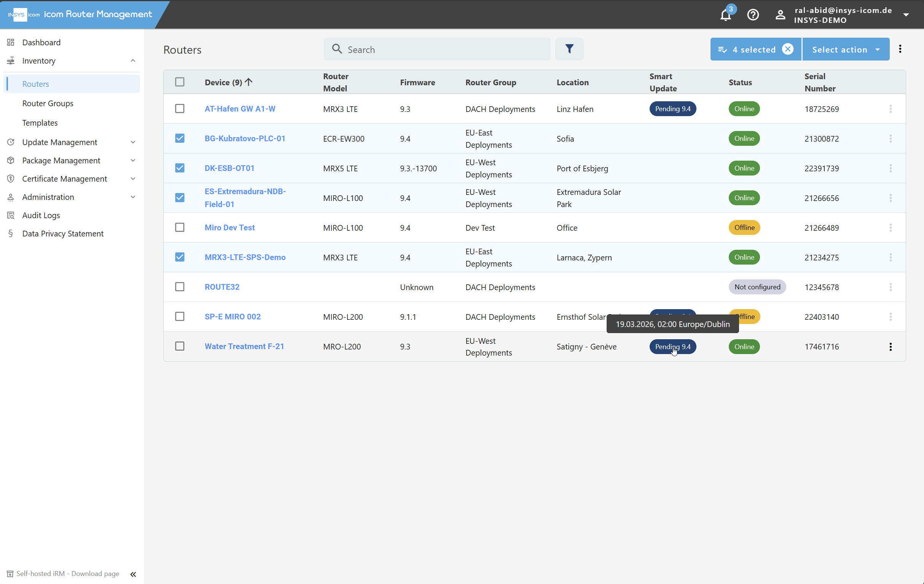The image size is (924, 584).
Task: Click the Status column header
Action: [x=740, y=82]
